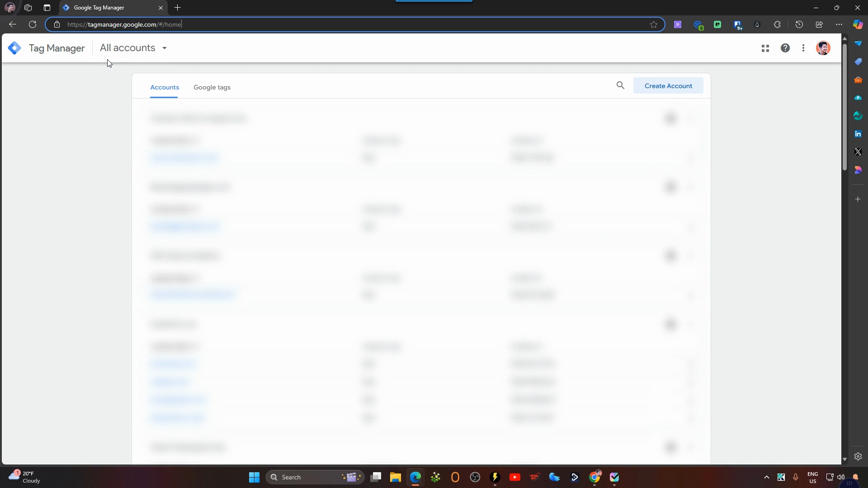Click the blue extension with 0 badge

coord(698,25)
